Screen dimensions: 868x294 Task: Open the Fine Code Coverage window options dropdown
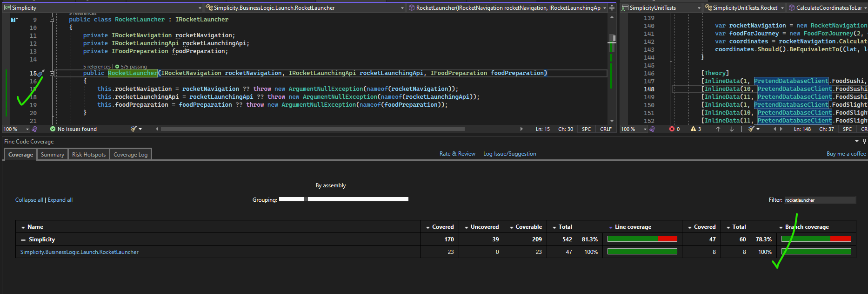(x=857, y=141)
